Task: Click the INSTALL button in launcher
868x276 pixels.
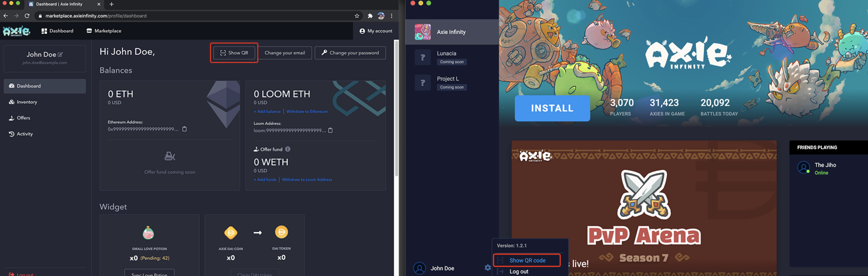Action: tap(552, 108)
